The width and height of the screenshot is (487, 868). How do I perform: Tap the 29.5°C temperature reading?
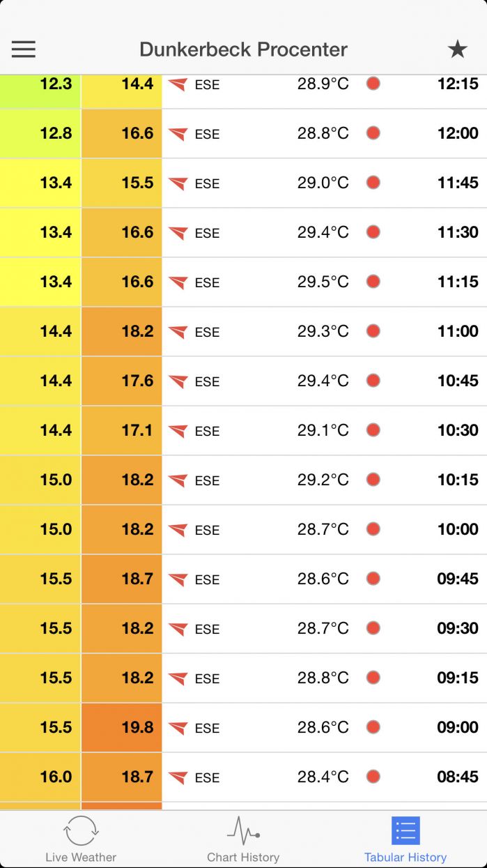(323, 282)
